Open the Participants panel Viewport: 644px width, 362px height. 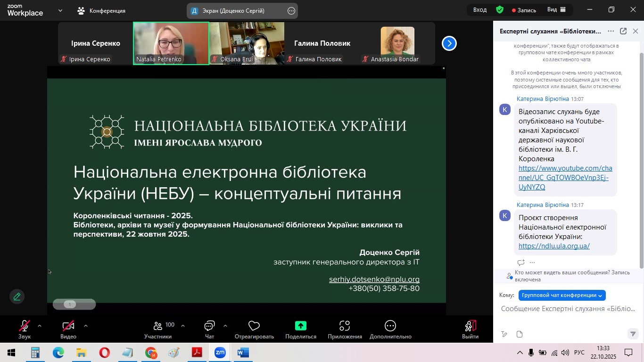pyautogui.click(x=158, y=329)
